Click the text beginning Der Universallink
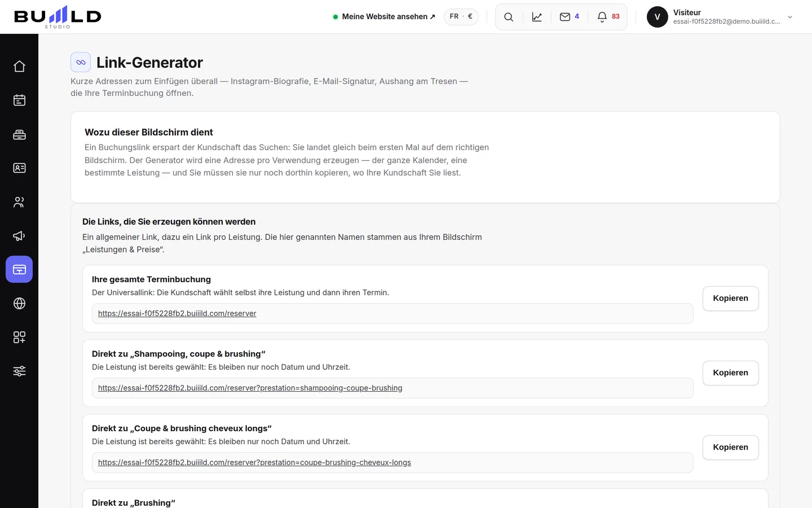The image size is (812, 508). (x=240, y=292)
